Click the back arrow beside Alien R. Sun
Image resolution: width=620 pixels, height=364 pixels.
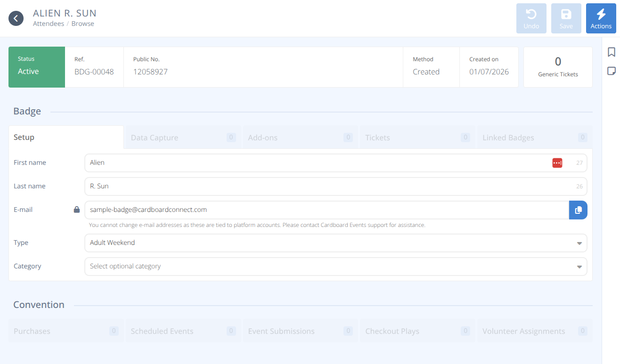pyautogui.click(x=16, y=18)
